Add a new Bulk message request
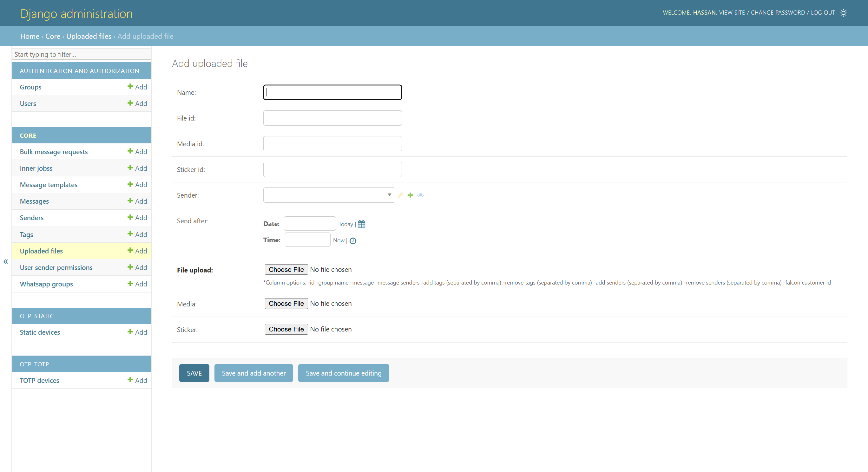This screenshot has width=868, height=472. (137, 152)
